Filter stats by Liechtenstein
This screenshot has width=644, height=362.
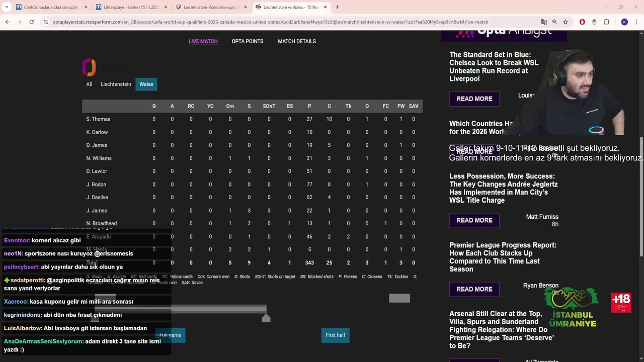(116, 84)
